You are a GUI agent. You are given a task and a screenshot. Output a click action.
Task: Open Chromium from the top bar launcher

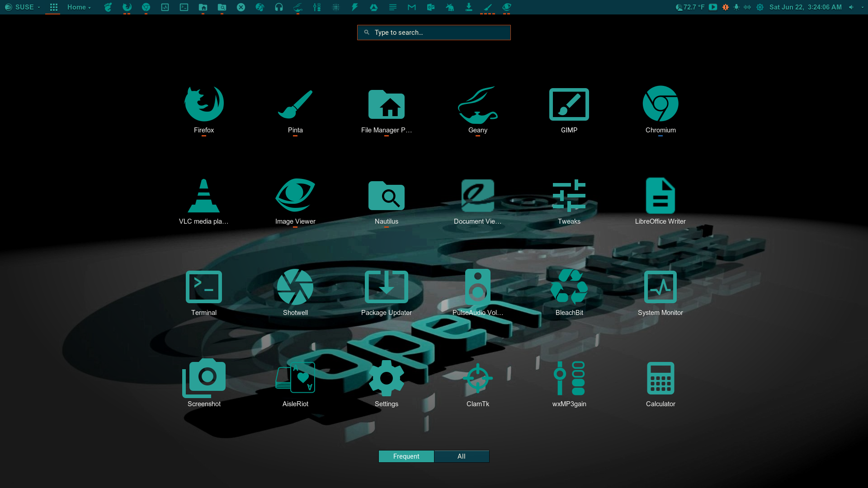point(146,7)
